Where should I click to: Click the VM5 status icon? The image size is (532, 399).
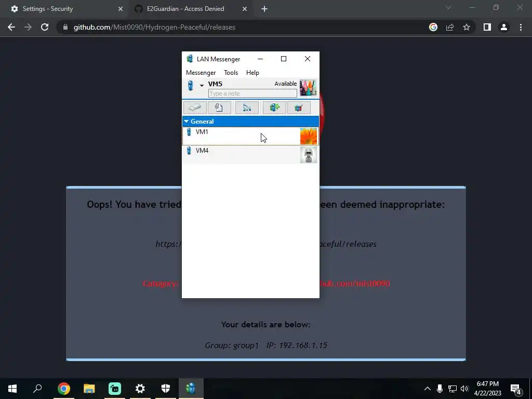pyautogui.click(x=191, y=86)
